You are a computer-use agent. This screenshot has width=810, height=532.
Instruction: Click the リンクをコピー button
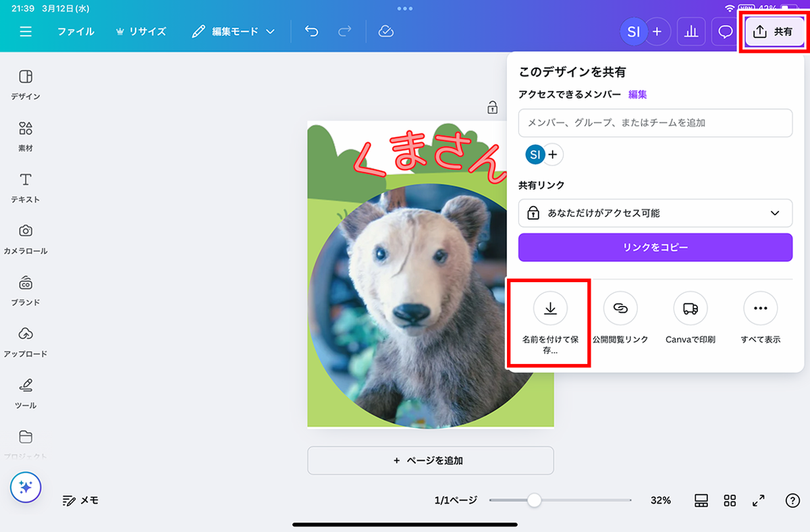click(655, 247)
